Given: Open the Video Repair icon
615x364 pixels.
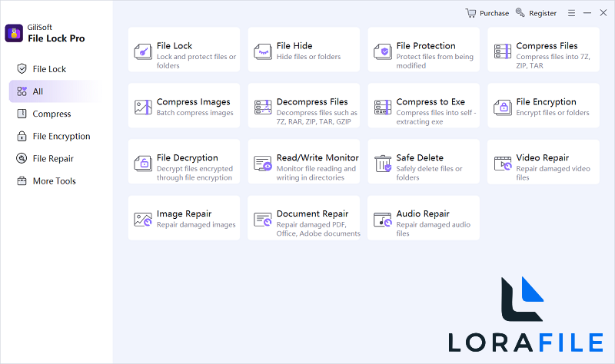Looking at the screenshot, I should click(503, 164).
